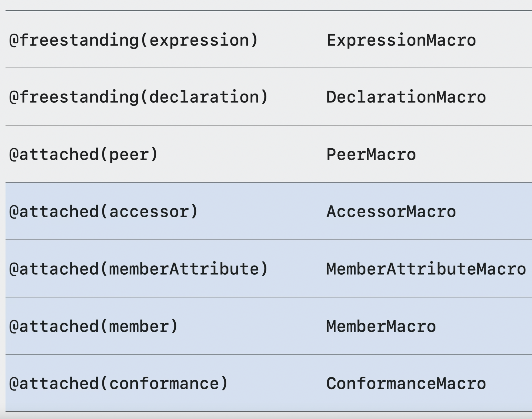Select the @freestanding(expression) cell
This screenshot has height=419, width=532.
pos(133,40)
